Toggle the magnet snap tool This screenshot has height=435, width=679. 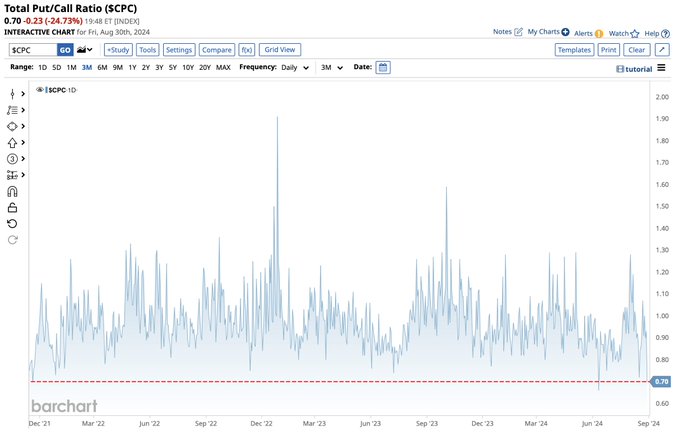coord(12,192)
